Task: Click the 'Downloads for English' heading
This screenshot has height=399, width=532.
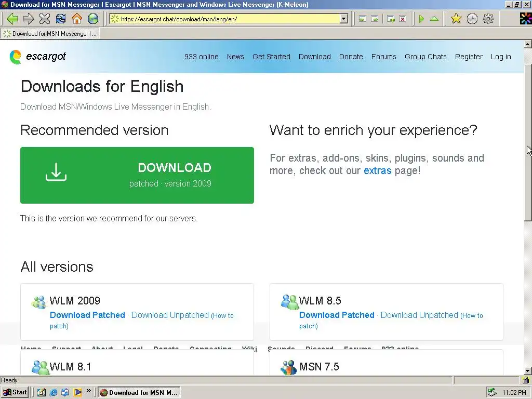Action: (102, 86)
